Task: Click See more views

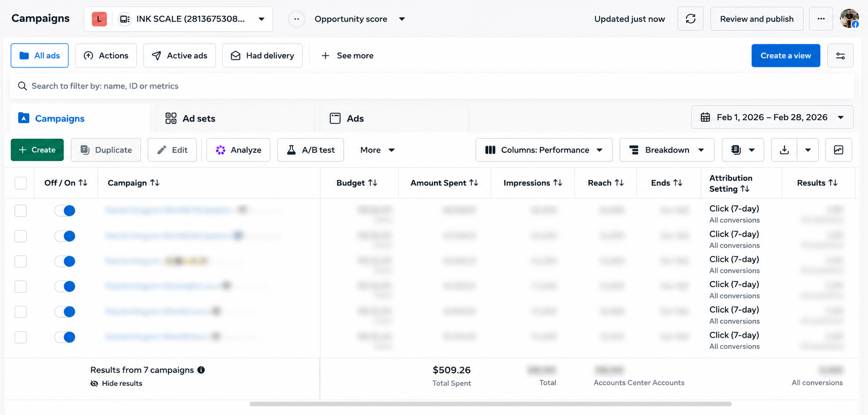Action: click(x=347, y=56)
